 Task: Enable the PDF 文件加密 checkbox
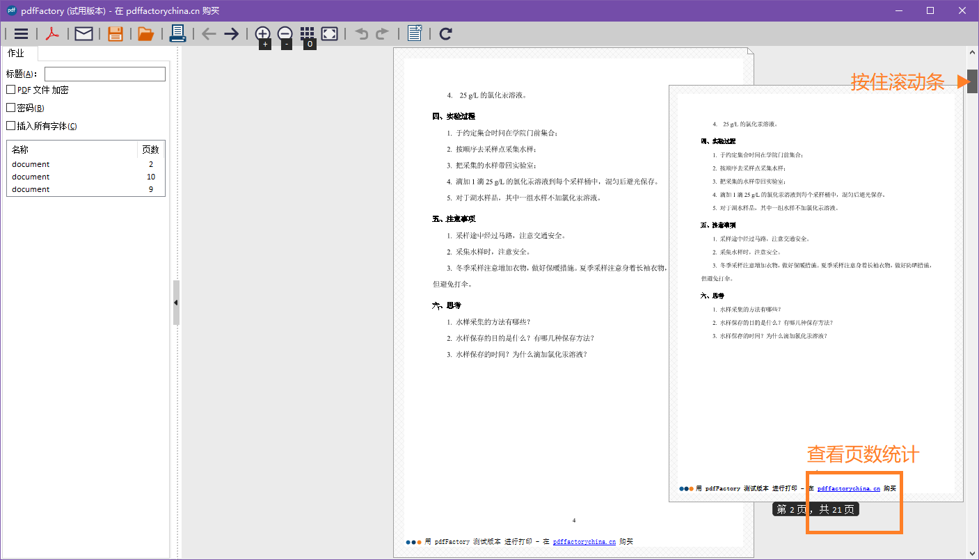coord(11,90)
